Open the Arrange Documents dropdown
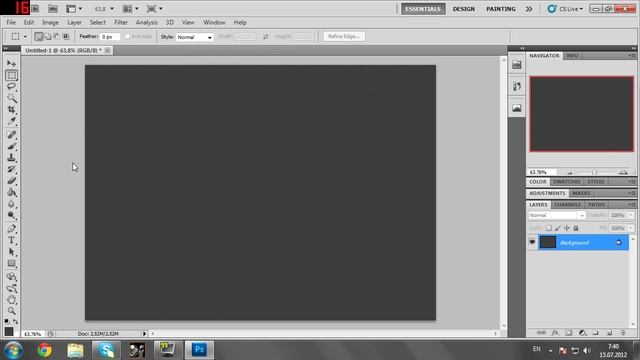This screenshot has height=360, width=640. [x=131, y=9]
